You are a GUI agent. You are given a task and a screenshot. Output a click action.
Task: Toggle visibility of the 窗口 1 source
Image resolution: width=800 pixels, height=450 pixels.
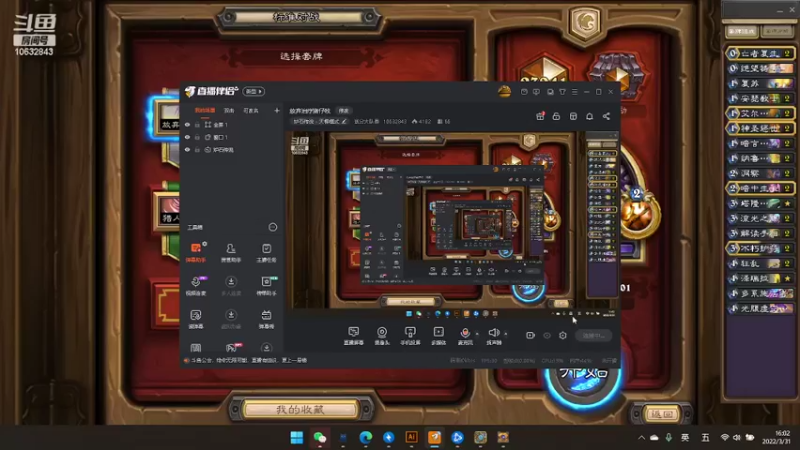[x=187, y=137]
